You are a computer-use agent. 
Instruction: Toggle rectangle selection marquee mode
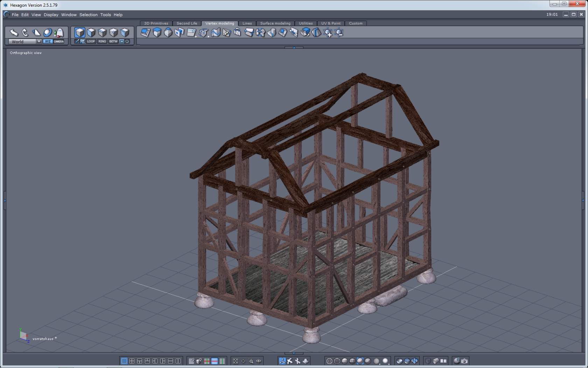pyautogui.click(x=122, y=41)
